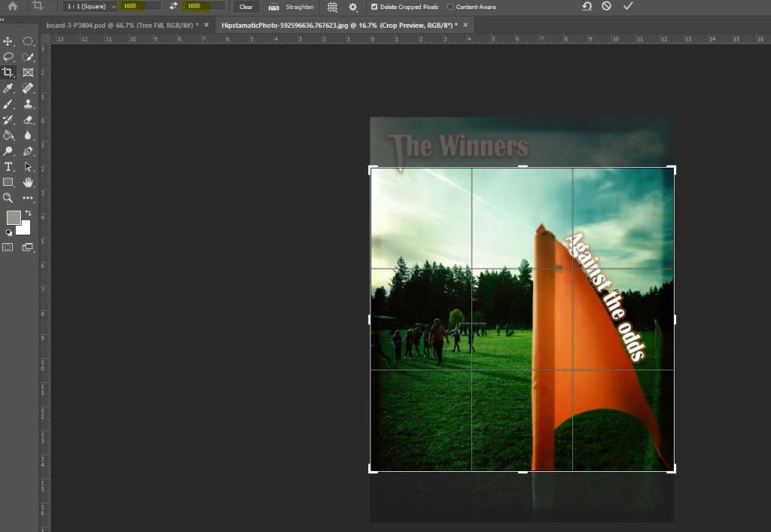Screen dimensions: 771x532
Task: Select the Clone Stamp tool
Action: pos(28,105)
